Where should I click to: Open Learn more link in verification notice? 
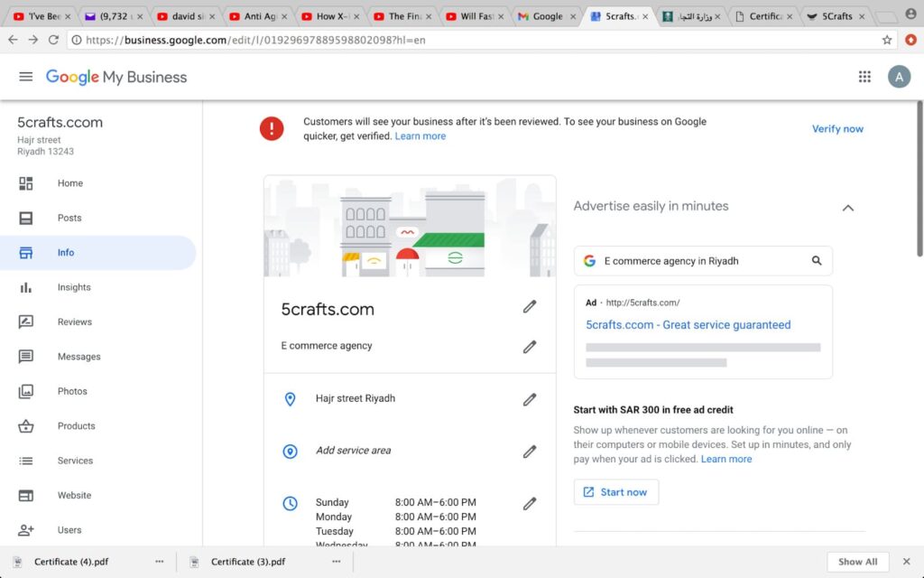[420, 136]
